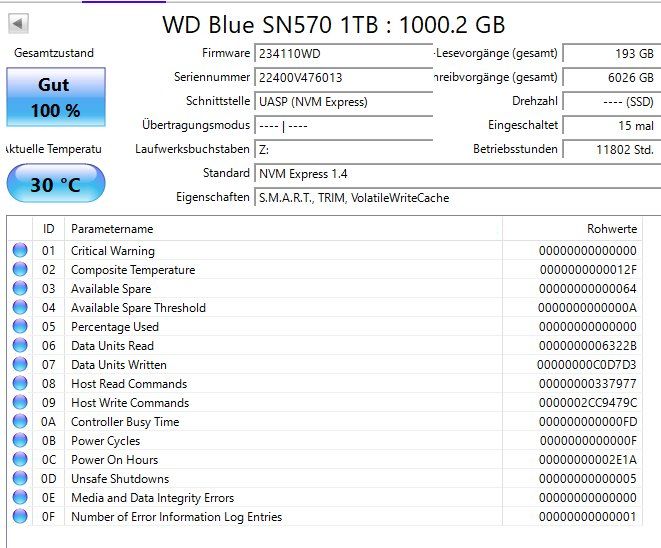Select raw value 0000000000005
The width and height of the screenshot is (661, 548).
point(588,478)
